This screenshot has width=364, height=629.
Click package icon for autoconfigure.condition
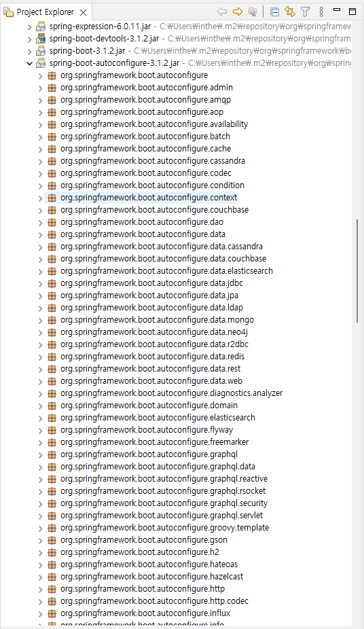52,185
